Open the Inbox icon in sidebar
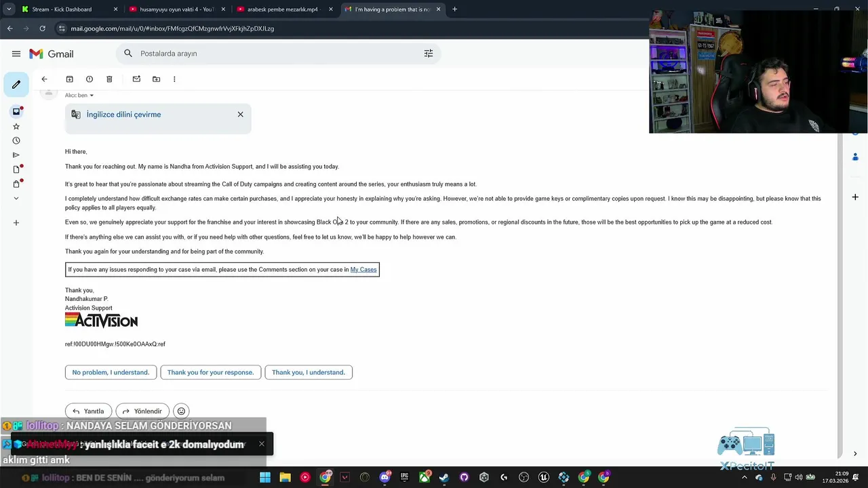This screenshot has width=868, height=488. (16, 111)
